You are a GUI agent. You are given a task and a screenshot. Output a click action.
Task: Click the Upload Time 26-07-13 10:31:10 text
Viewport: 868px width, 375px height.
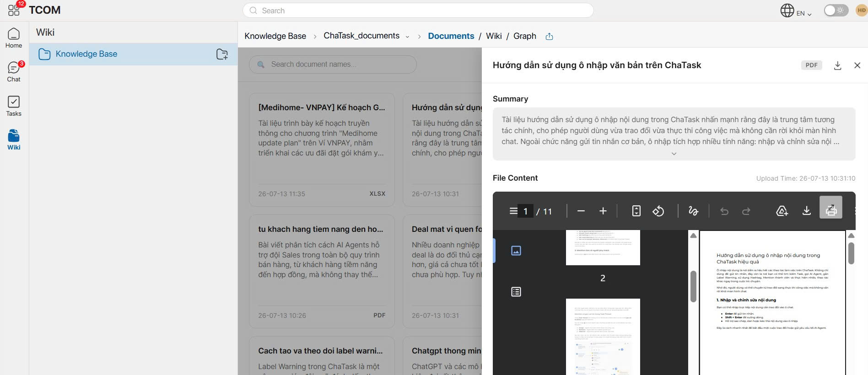(805, 178)
